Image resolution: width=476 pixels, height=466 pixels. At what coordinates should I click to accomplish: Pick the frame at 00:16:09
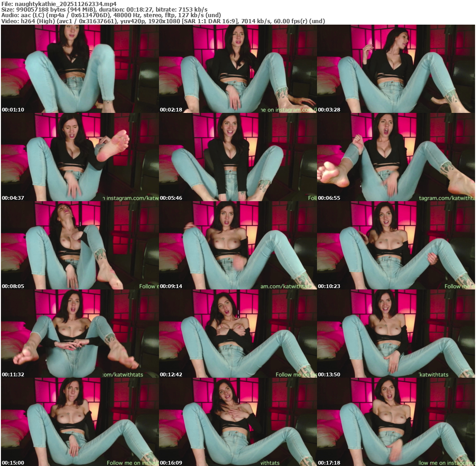238,422
